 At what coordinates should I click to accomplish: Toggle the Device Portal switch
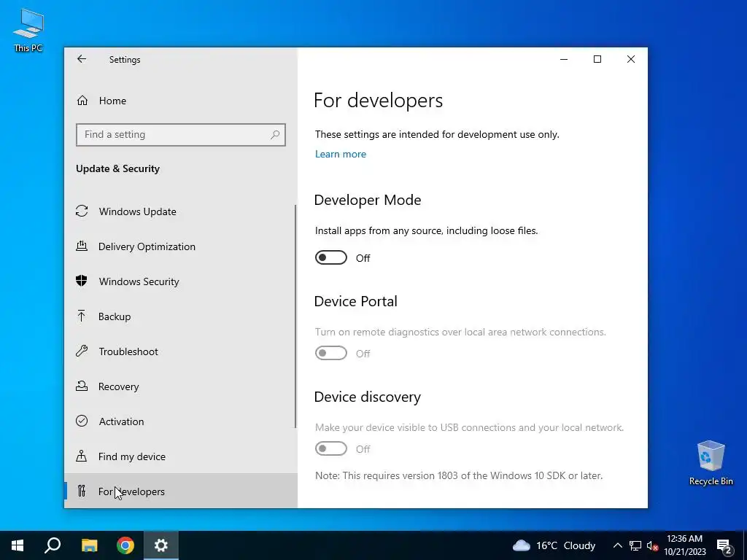click(331, 354)
